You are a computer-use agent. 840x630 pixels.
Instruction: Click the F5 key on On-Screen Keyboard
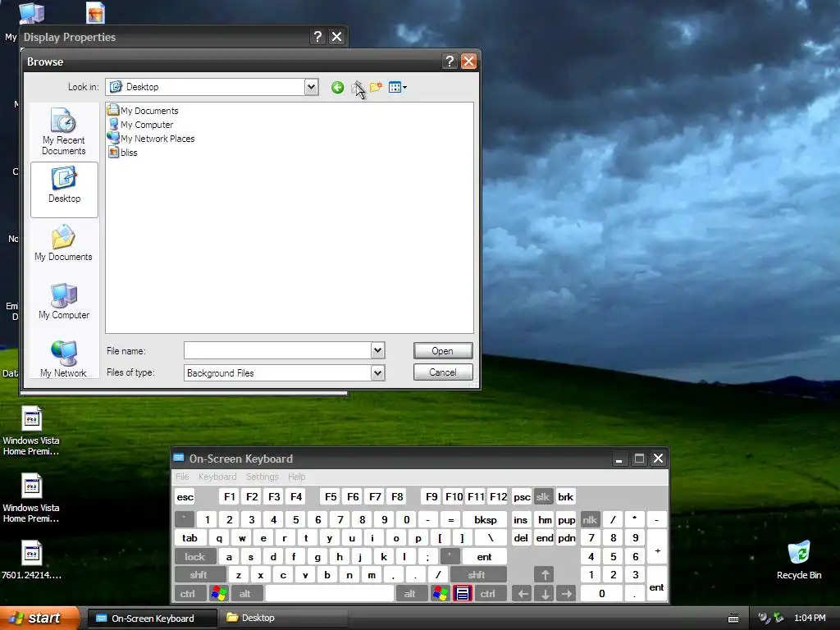coord(331,496)
